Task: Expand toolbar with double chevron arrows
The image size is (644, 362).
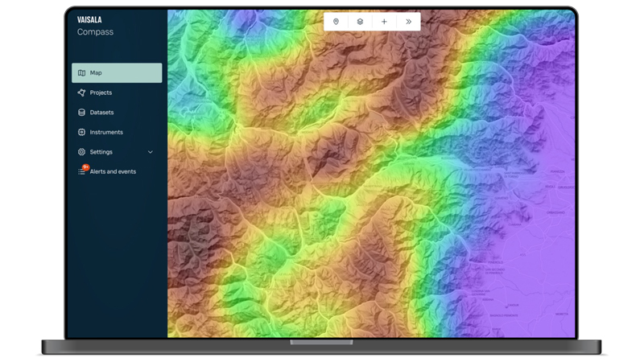Action: point(409,22)
